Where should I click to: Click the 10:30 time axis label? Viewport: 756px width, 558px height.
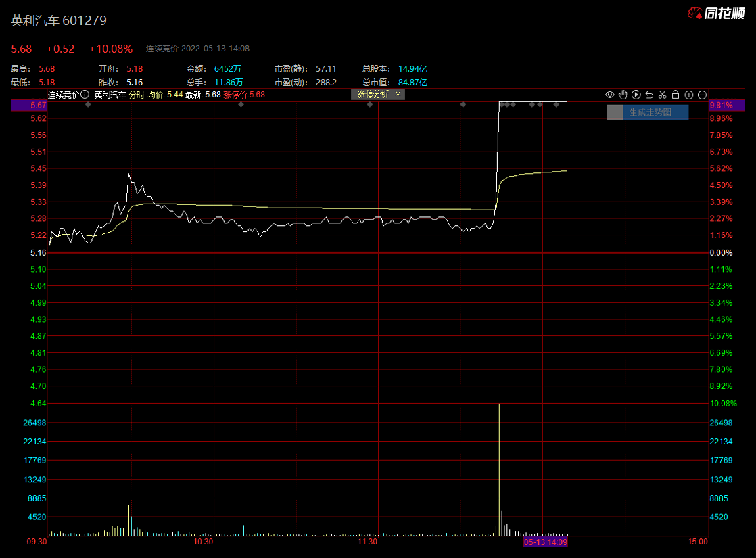click(203, 542)
